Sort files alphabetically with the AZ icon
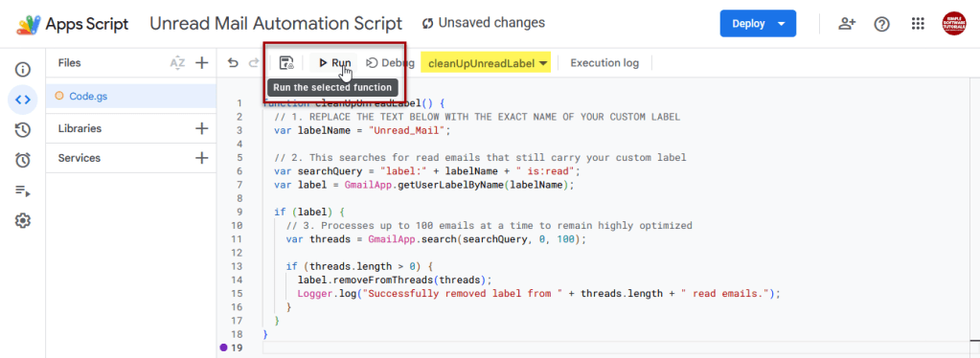Screen dimensions: 980x358 177,62
